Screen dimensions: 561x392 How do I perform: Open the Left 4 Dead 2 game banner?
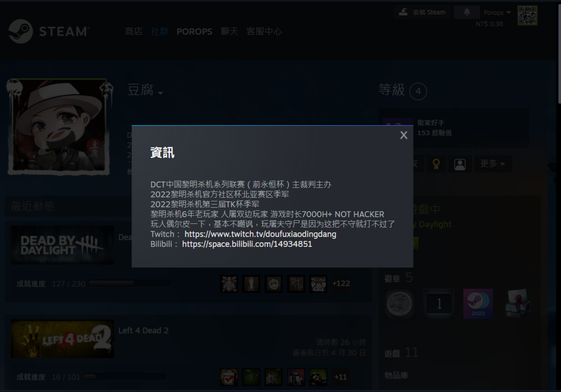62,339
